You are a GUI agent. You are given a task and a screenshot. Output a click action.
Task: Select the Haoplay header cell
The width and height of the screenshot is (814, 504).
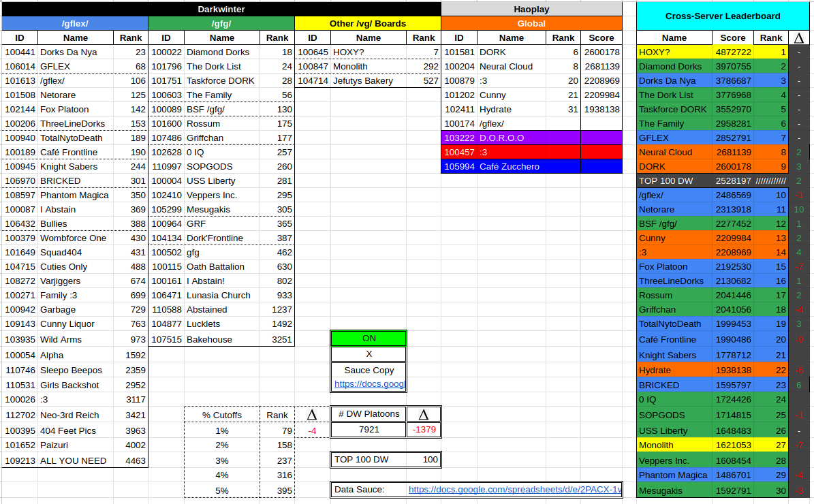click(x=531, y=10)
